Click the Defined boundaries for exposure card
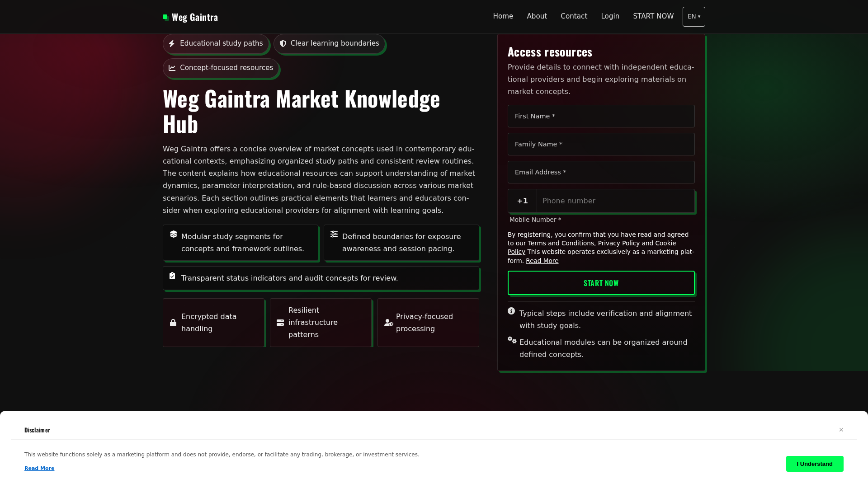The height and width of the screenshot is (488, 868). coord(401,243)
